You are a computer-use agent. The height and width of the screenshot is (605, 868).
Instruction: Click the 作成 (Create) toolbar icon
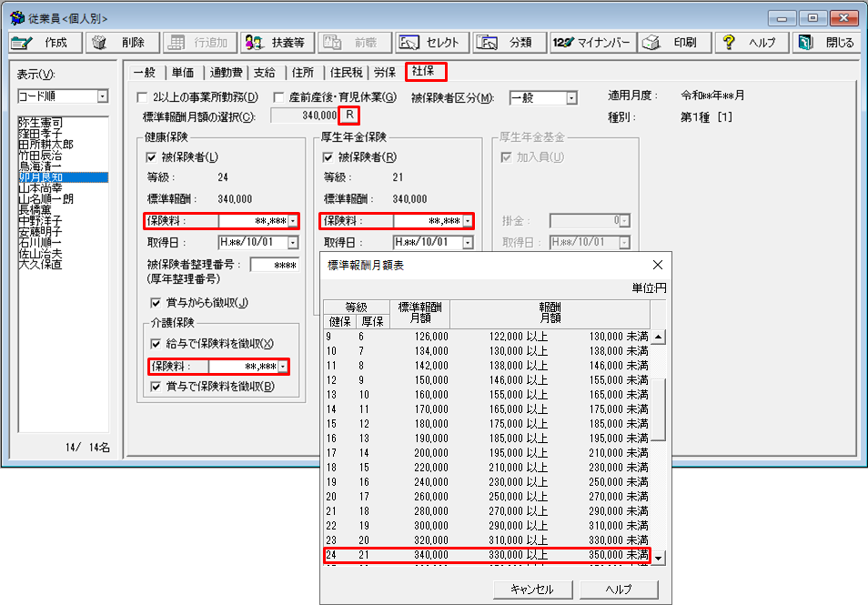coord(24,43)
